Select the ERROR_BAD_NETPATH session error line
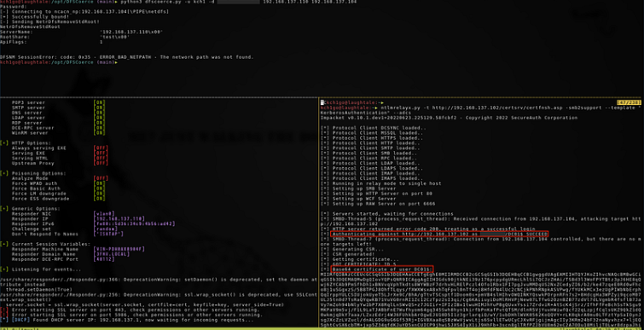644x330 pixels. coord(127,56)
